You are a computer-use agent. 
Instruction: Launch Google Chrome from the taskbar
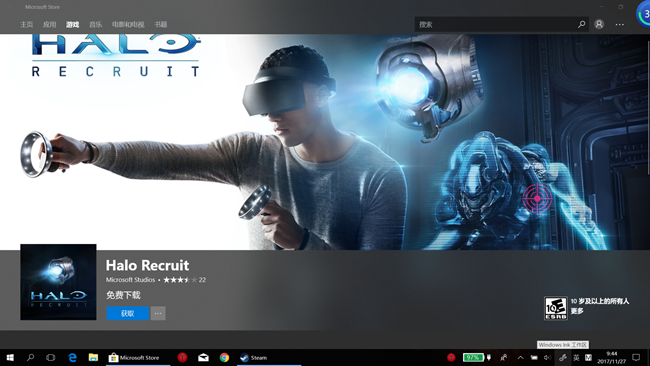[x=224, y=357]
